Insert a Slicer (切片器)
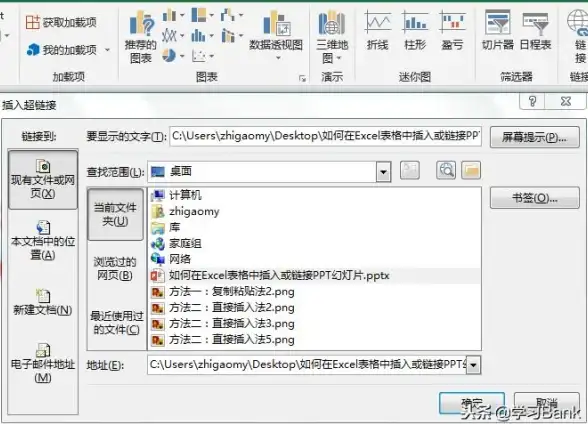Image resolution: width=588 pixels, height=424 pixels. [498, 31]
